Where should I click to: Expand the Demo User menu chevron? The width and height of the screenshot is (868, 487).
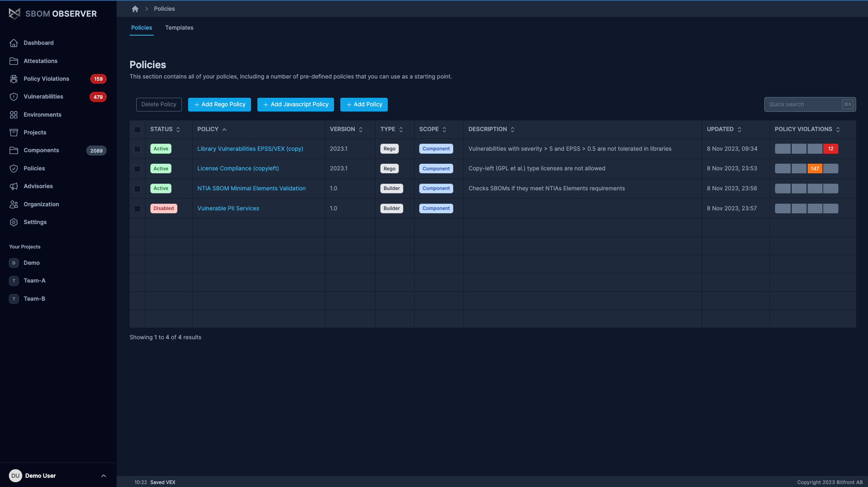coord(104,476)
